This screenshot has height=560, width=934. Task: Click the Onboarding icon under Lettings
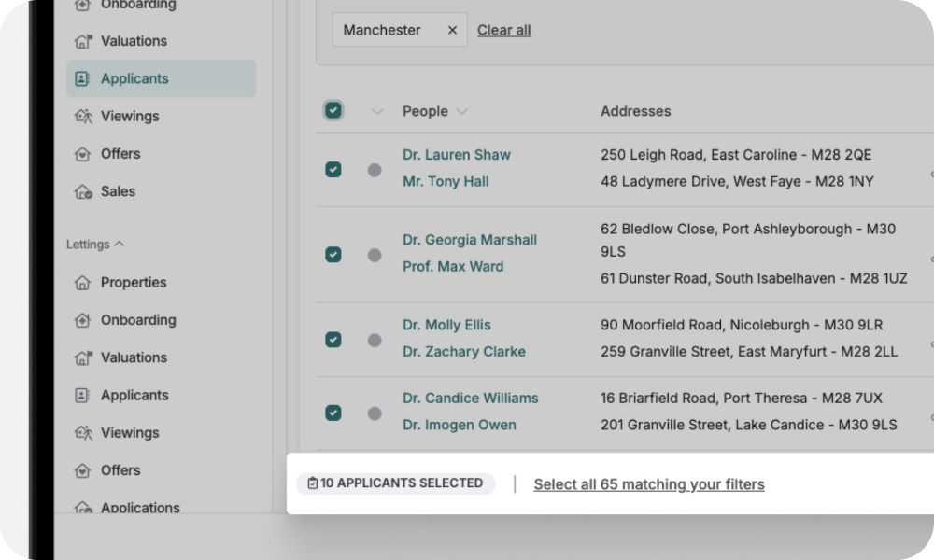click(x=83, y=319)
